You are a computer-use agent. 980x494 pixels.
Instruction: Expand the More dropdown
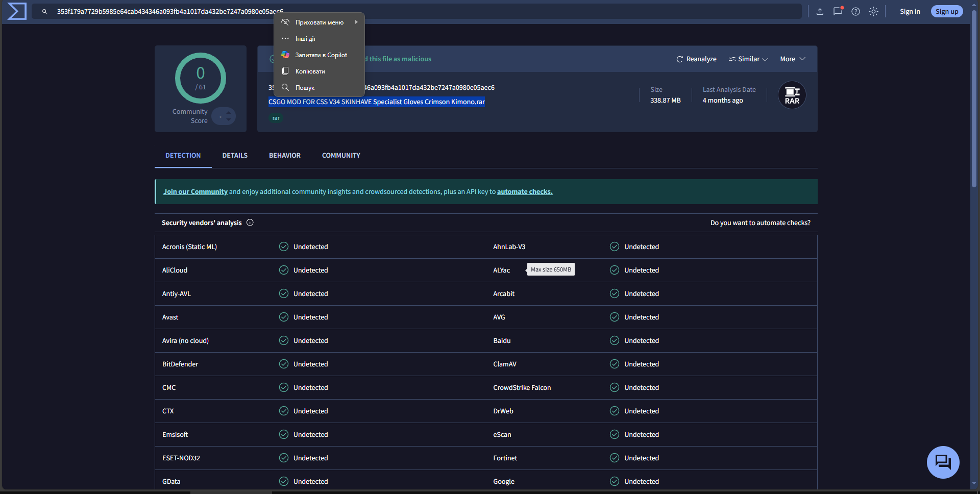click(793, 59)
